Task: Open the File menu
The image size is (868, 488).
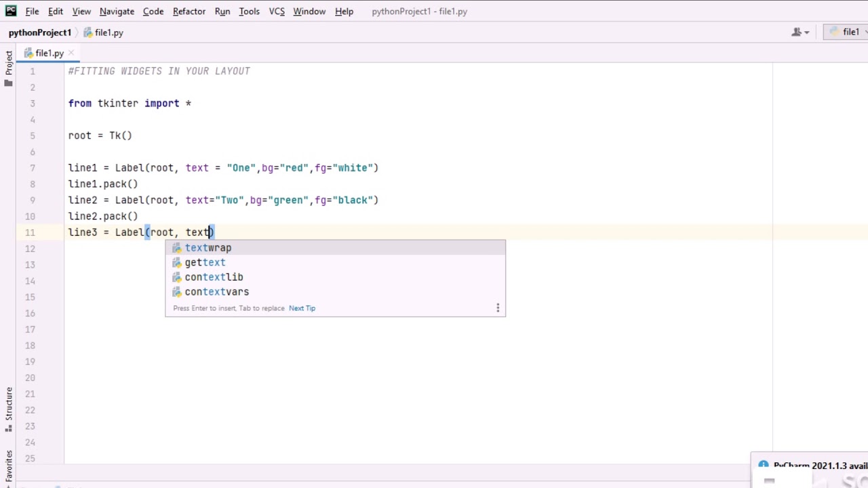Action: click(32, 12)
